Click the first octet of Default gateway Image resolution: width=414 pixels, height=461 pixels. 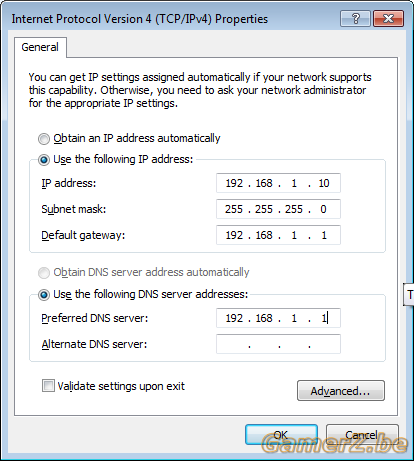tap(234, 235)
